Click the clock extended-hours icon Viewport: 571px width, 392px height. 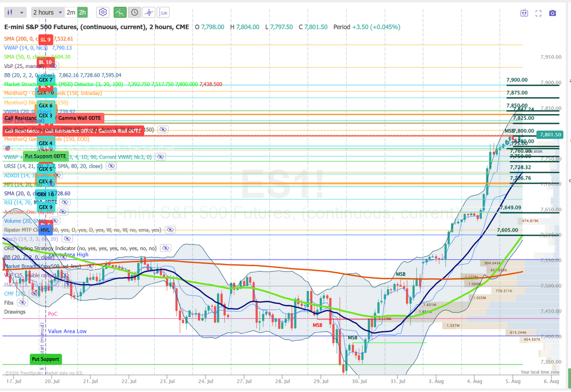tap(134, 12)
